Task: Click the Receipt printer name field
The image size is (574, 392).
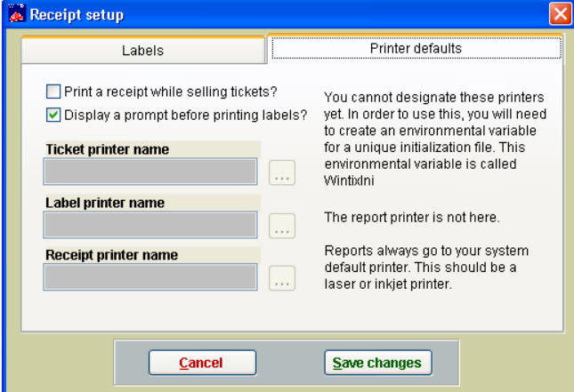Action: pyautogui.click(x=150, y=276)
